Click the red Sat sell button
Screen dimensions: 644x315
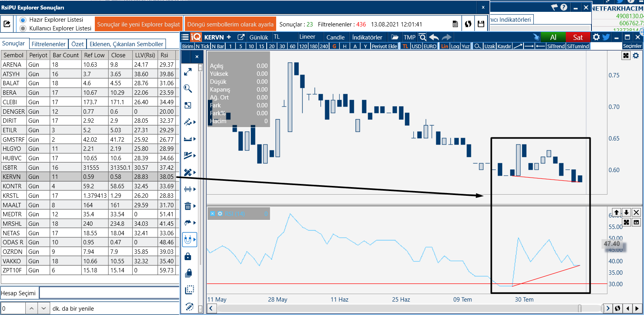tap(578, 37)
